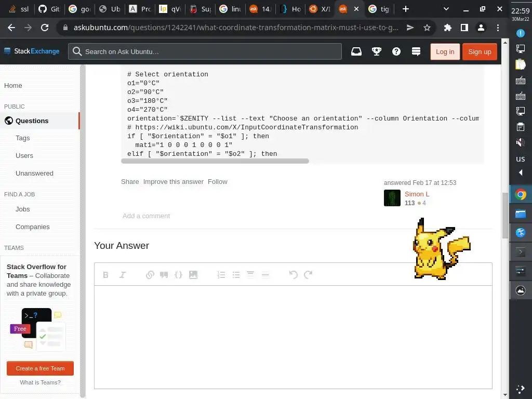Go back to the previous page
Image resolution: width=532 pixels, height=399 pixels.
(x=11, y=28)
